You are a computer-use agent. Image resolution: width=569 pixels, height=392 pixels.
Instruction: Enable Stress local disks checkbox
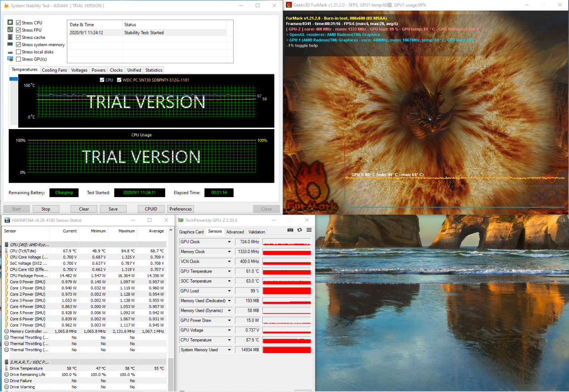18,52
